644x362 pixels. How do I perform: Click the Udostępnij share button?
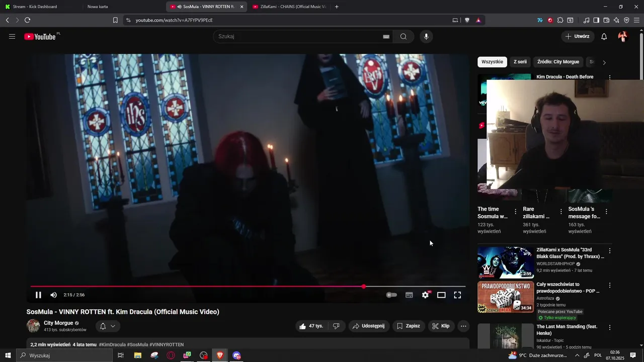tap(369, 326)
